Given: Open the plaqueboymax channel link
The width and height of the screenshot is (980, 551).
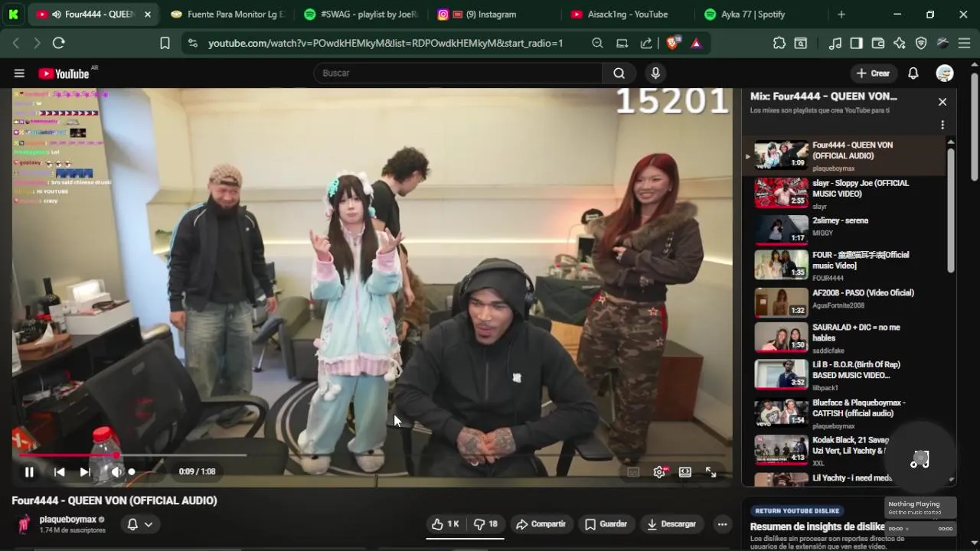Looking at the screenshot, I should [68, 520].
